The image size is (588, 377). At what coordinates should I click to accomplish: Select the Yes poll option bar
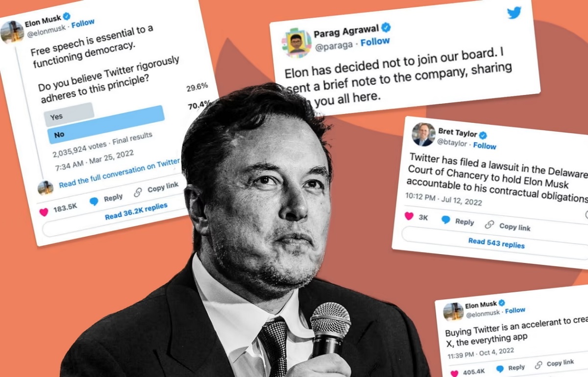69,114
